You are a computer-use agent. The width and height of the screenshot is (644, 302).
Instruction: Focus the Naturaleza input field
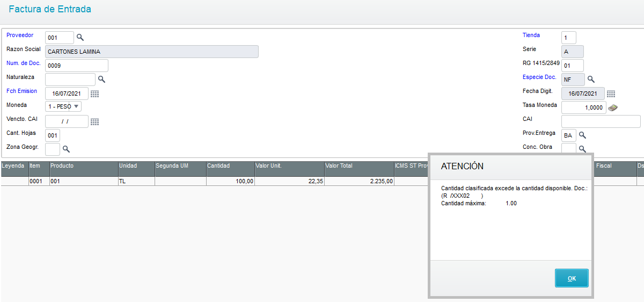pos(70,80)
